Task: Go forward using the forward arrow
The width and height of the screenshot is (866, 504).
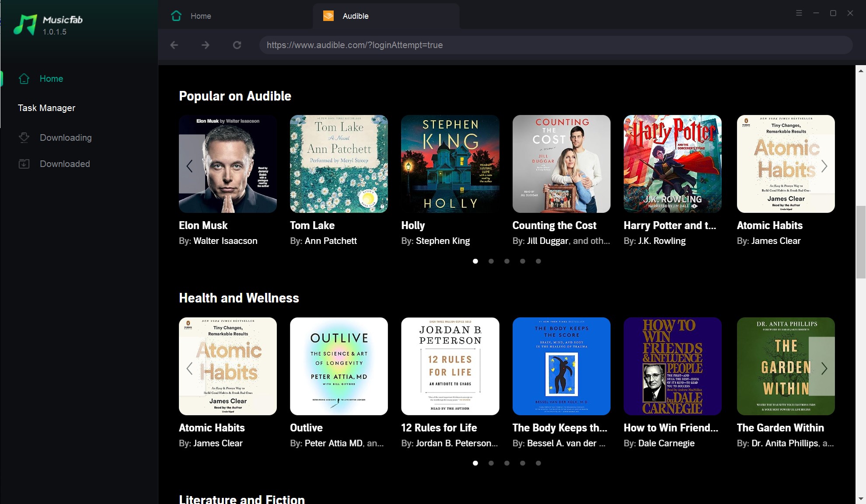Action: tap(205, 45)
